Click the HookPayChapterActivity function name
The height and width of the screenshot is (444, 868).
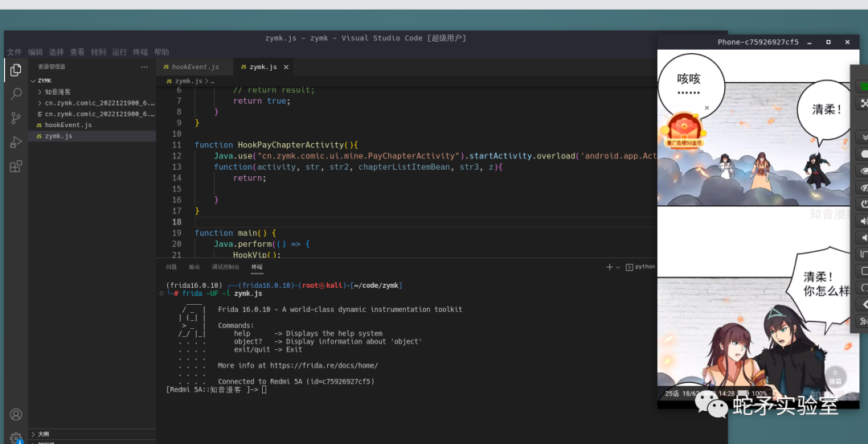click(291, 146)
